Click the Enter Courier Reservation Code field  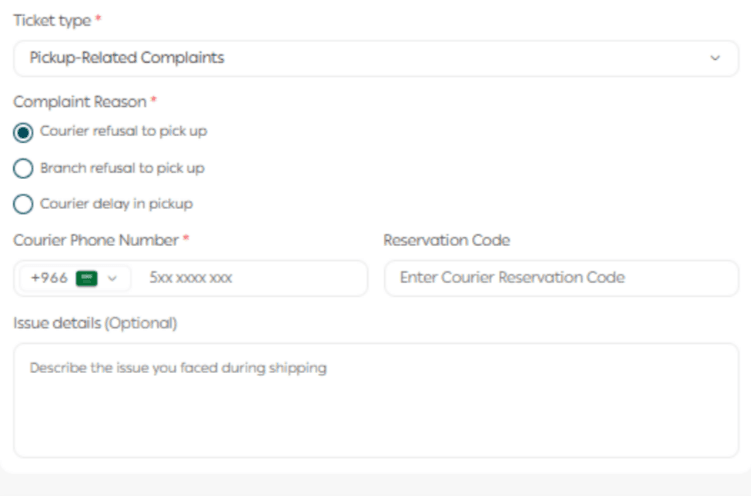tap(560, 278)
